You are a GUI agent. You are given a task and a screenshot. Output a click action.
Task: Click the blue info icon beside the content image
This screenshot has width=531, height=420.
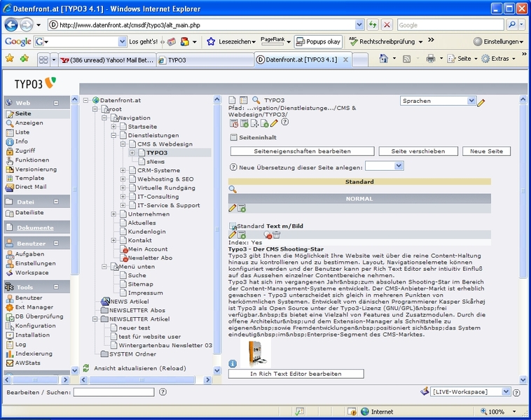[x=233, y=363]
